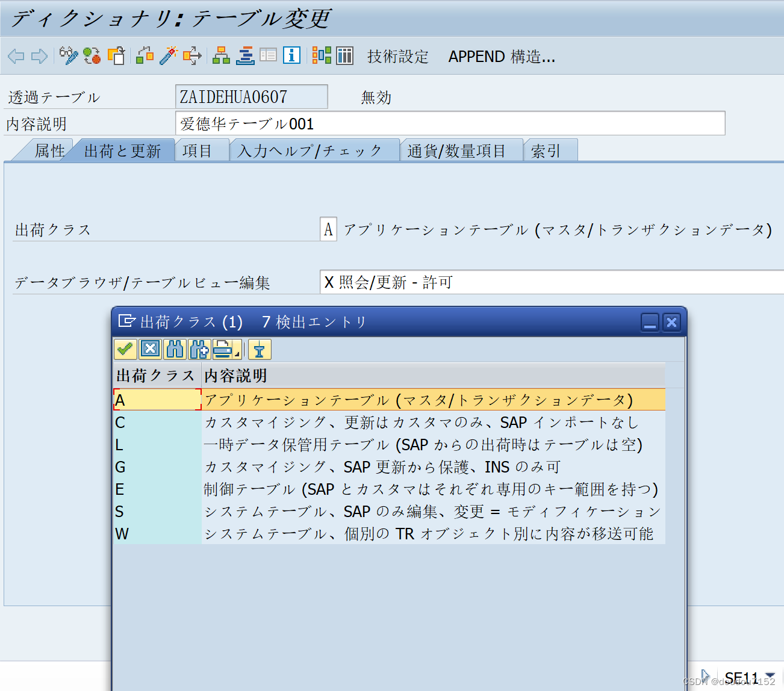Open the where-used list for the table
This screenshot has height=691, width=784.
(145, 55)
